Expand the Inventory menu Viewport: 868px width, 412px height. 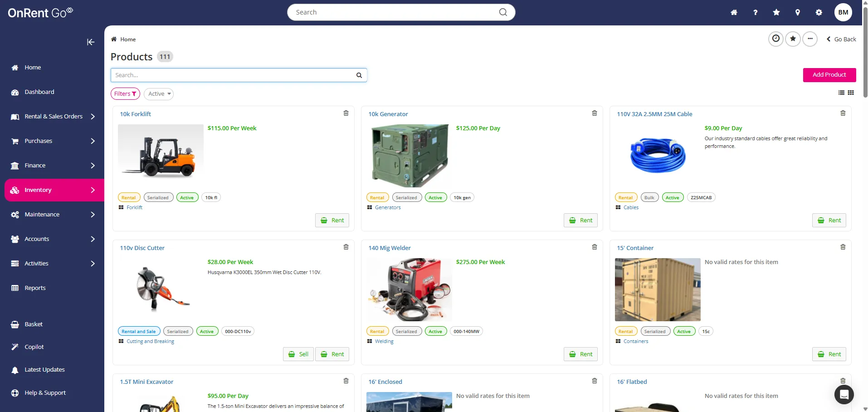coord(54,190)
